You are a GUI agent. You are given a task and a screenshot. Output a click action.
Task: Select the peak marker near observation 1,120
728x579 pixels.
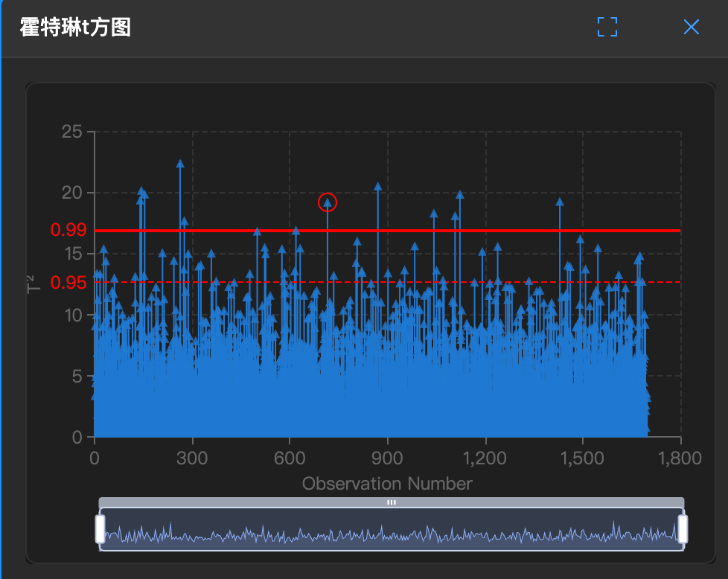(x=460, y=195)
